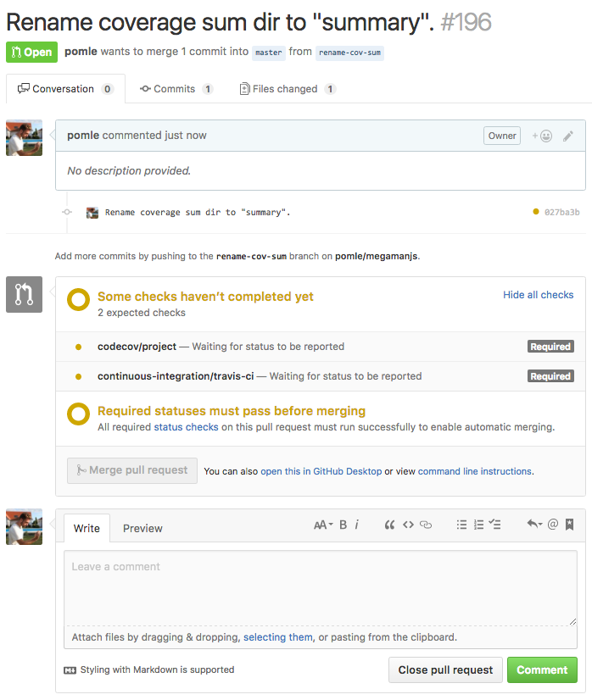Insert a bulleted list
The width and height of the screenshot is (592, 700).
pos(461,525)
